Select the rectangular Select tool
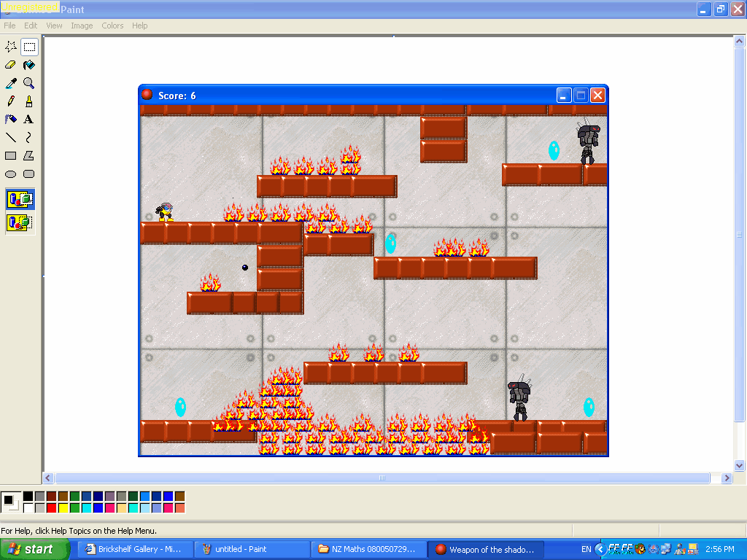 pyautogui.click(x=29, y=47)
